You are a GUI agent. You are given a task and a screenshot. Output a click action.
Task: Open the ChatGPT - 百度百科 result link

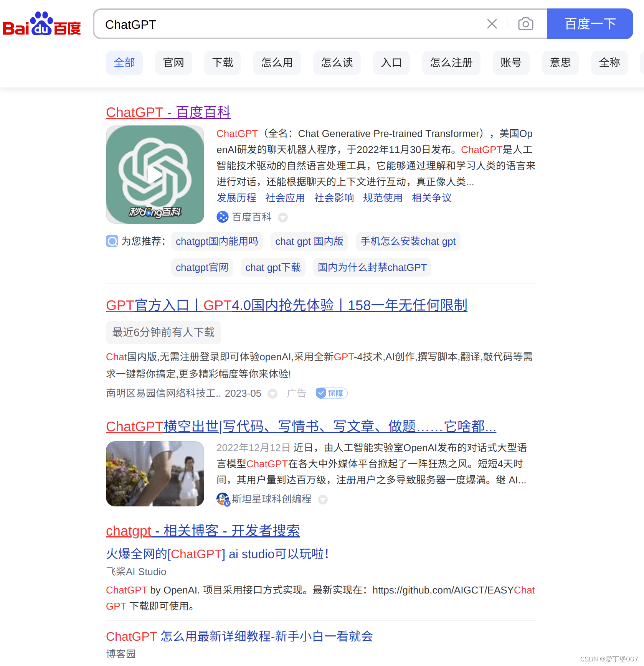pos(168,112)
